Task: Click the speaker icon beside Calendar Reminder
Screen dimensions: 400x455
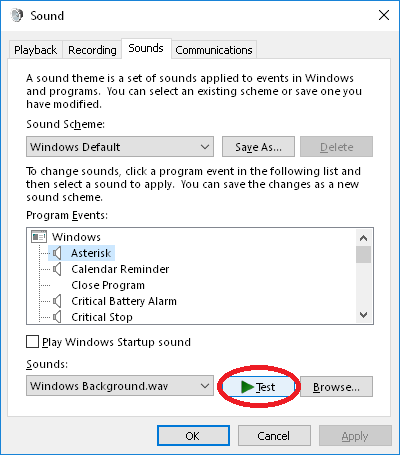Action: pos(57,269)
